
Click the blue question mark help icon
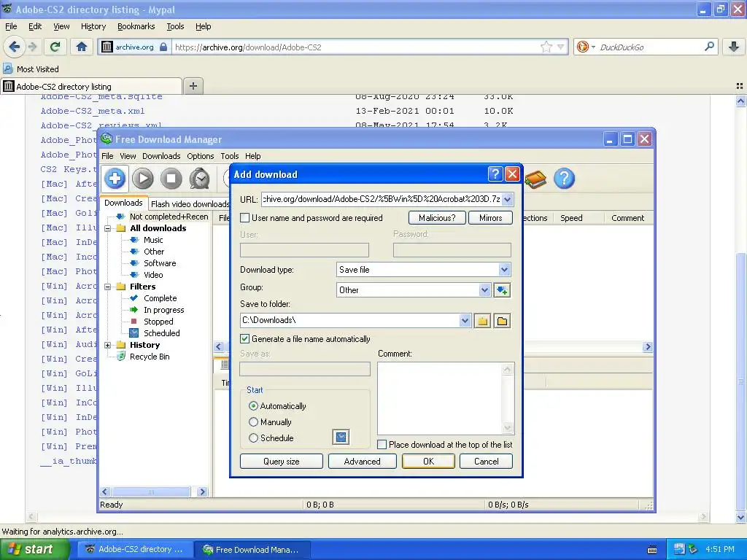(x=564, y=179)
